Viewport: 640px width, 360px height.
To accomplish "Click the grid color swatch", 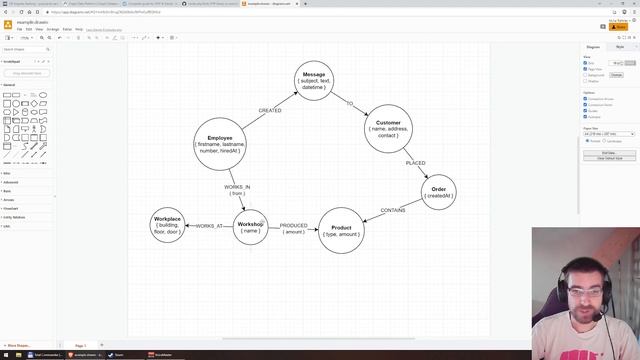I will (630, 63).
